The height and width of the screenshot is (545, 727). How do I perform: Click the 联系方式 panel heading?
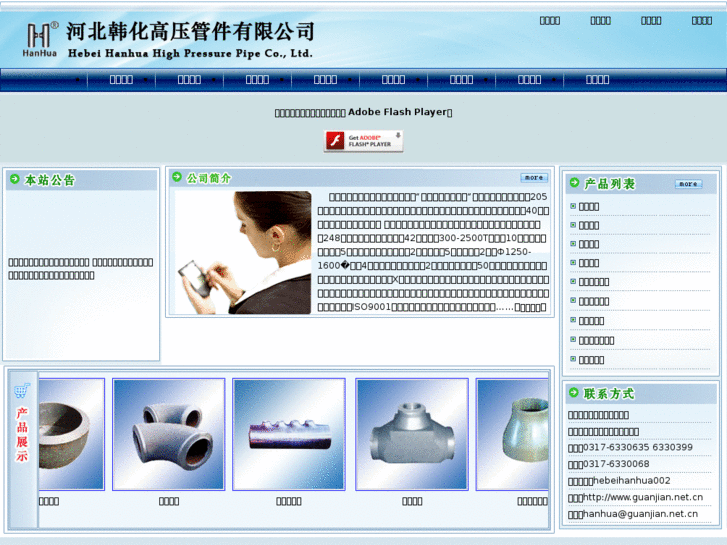[609, 394]
